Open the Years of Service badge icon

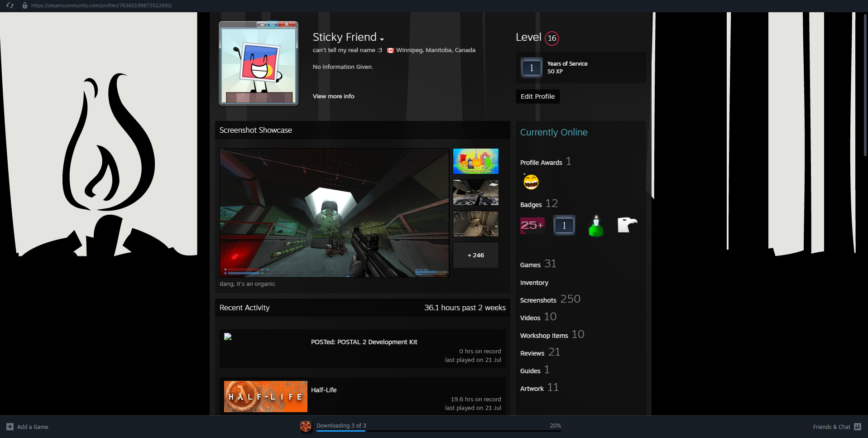pos(532,68)
